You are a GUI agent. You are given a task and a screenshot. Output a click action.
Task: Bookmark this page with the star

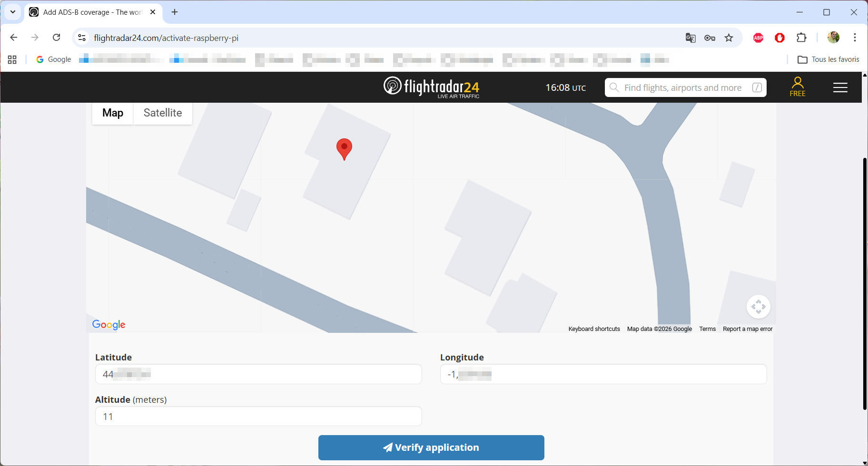[x=729, y=38]
